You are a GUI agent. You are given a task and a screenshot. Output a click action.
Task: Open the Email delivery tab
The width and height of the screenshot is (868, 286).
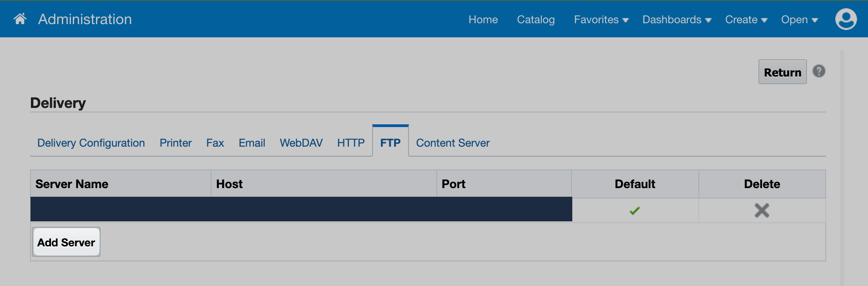(252, 143)
